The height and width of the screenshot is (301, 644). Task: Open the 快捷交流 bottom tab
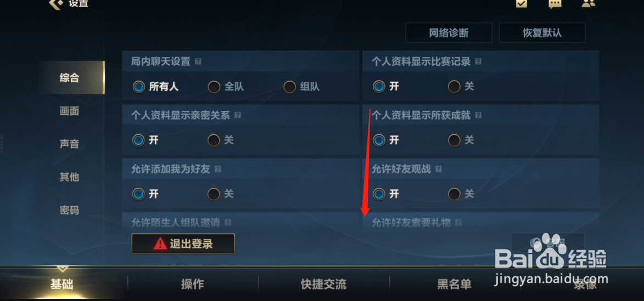(x=323, y=284)
